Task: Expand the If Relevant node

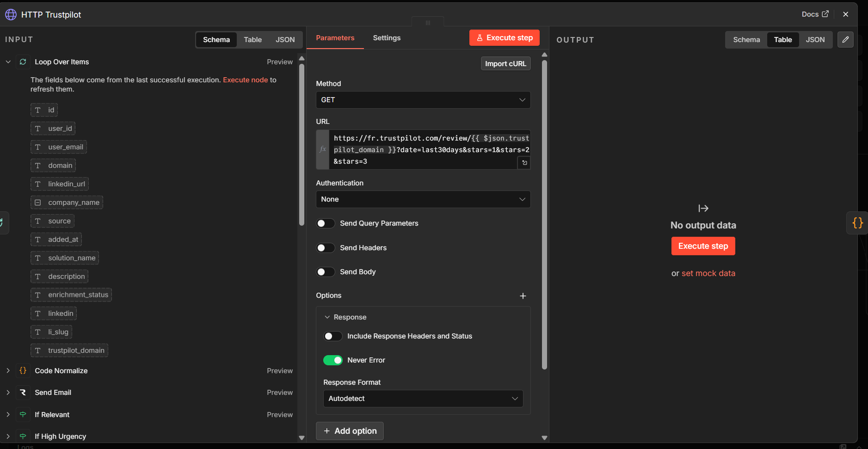Action: pyautogui.click(x=8, y=414)
